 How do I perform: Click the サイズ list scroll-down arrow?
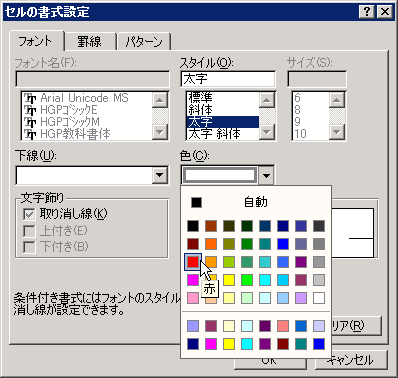tap(337, 132)
